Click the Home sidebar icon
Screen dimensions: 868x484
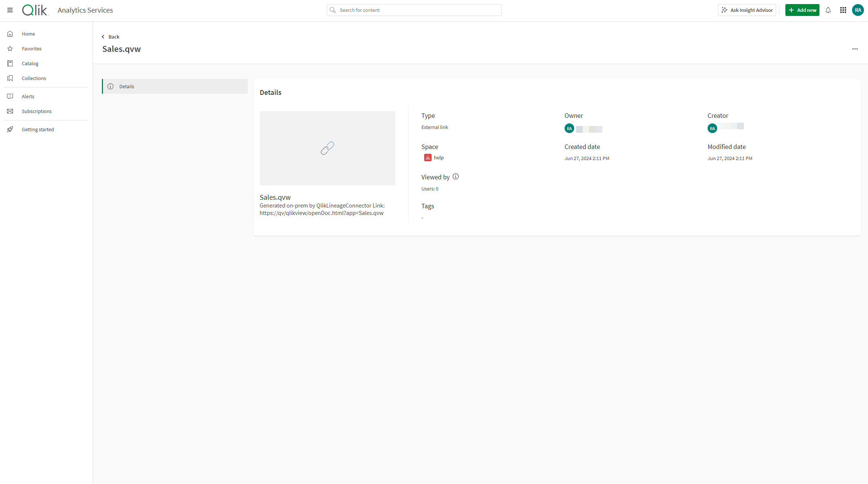(10, 33)
